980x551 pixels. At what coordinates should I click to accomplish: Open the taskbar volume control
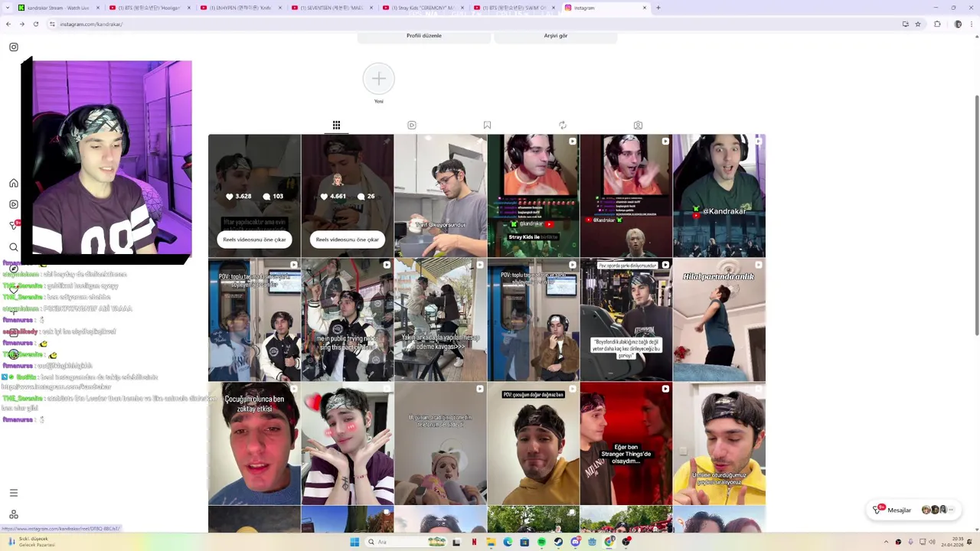click(x=932, y=542)
